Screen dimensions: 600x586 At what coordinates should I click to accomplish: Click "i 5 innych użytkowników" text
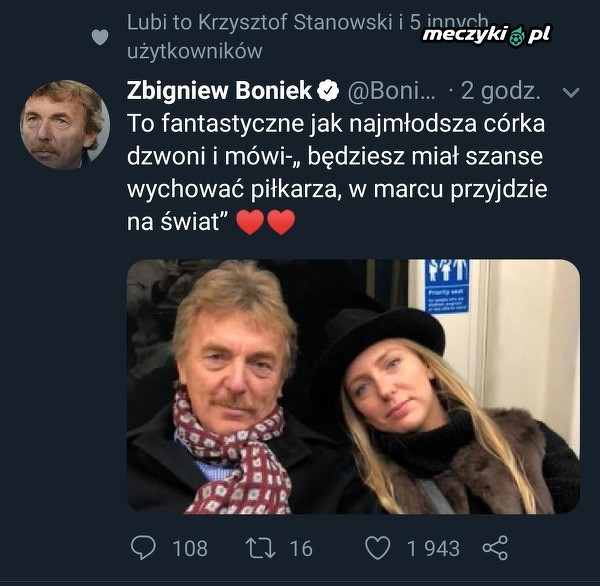click(x=195, y=49)
